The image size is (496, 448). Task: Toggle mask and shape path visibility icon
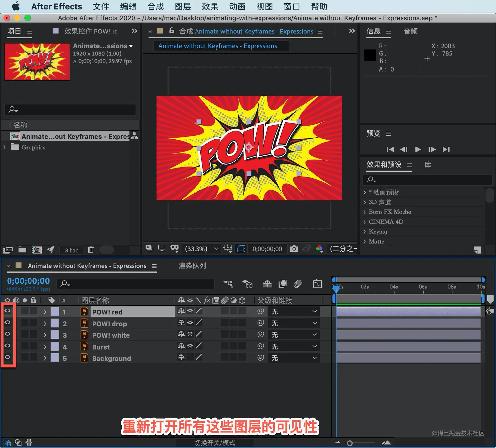tap(241, 249)
